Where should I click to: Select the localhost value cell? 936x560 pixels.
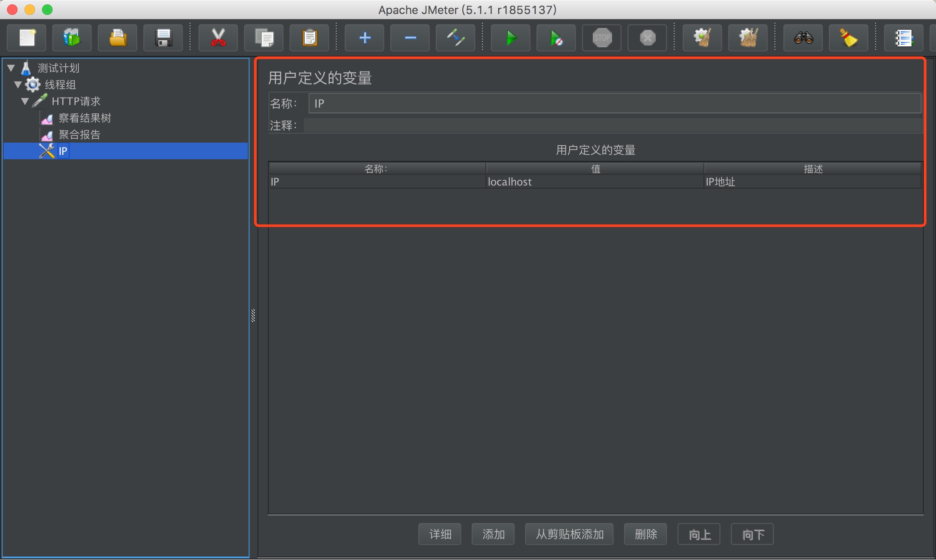595,182
